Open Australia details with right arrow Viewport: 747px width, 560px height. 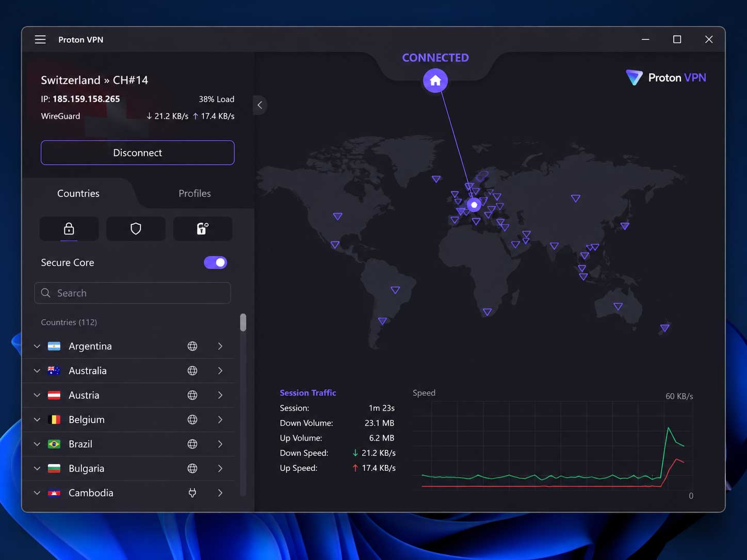click(220, 371)
